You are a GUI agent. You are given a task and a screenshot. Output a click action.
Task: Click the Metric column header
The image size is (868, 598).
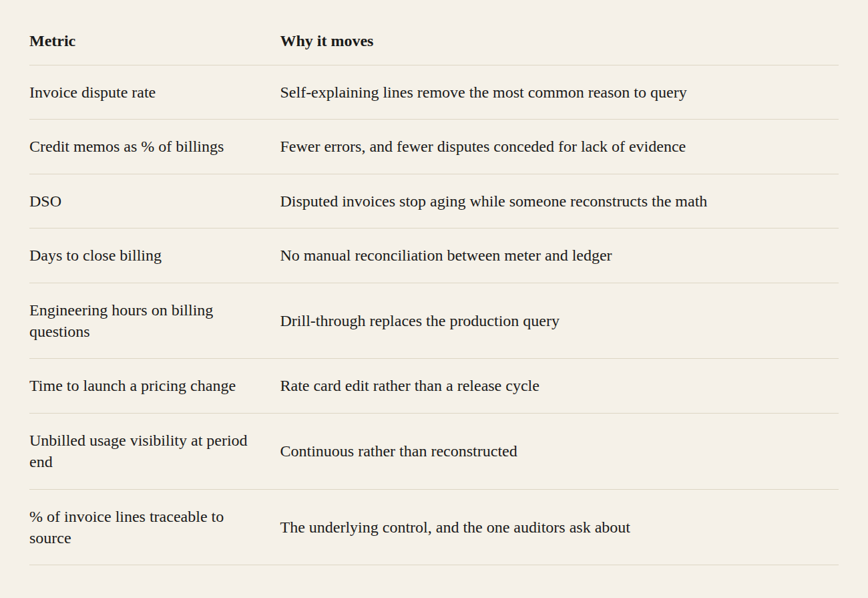click(x=52, y=41)
